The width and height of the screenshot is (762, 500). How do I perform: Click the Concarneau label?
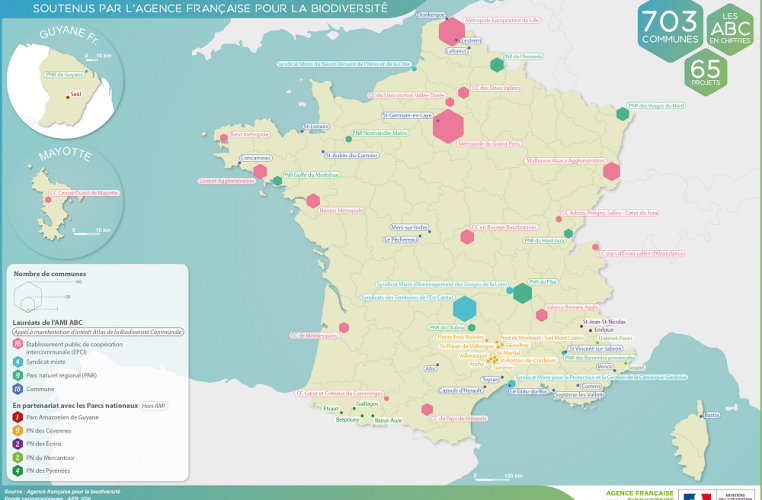[x=256, y=158]
